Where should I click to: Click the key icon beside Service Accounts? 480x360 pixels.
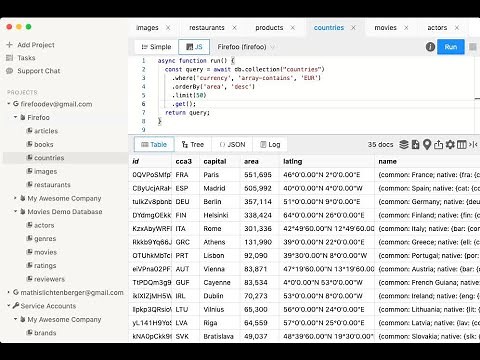(16, 306)
